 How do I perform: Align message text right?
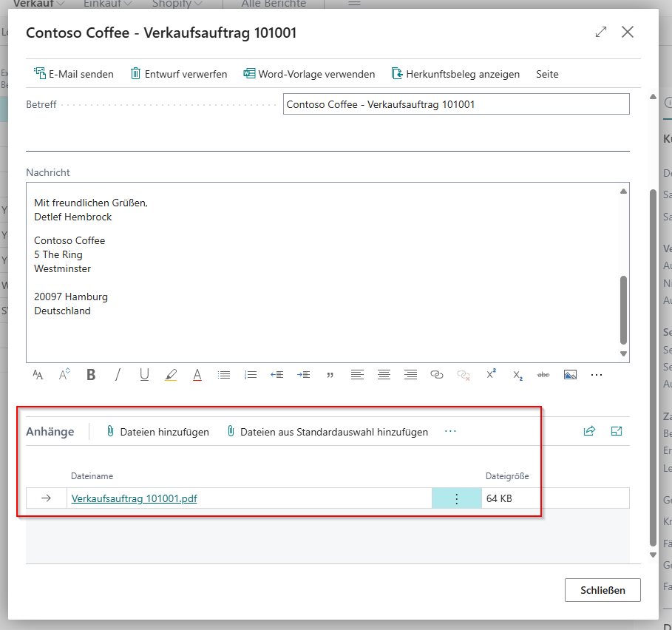click(410, 375)
